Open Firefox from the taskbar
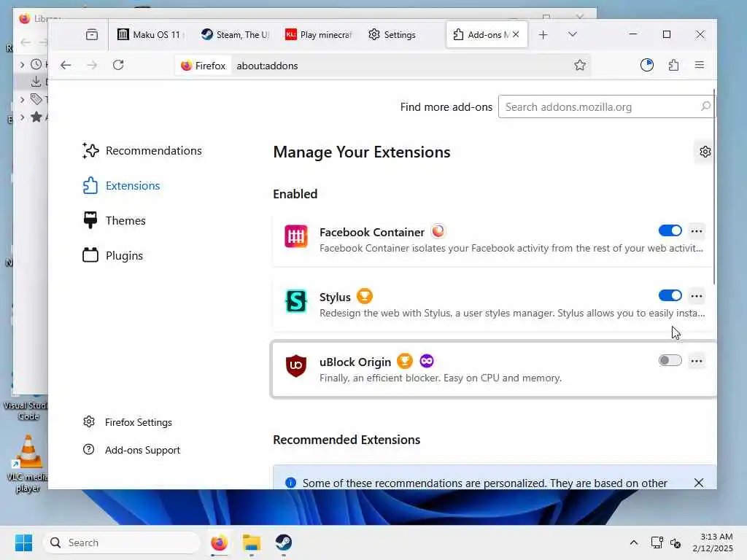The height and width of the screenshot is (560, 747). click(x=219, y=542)
